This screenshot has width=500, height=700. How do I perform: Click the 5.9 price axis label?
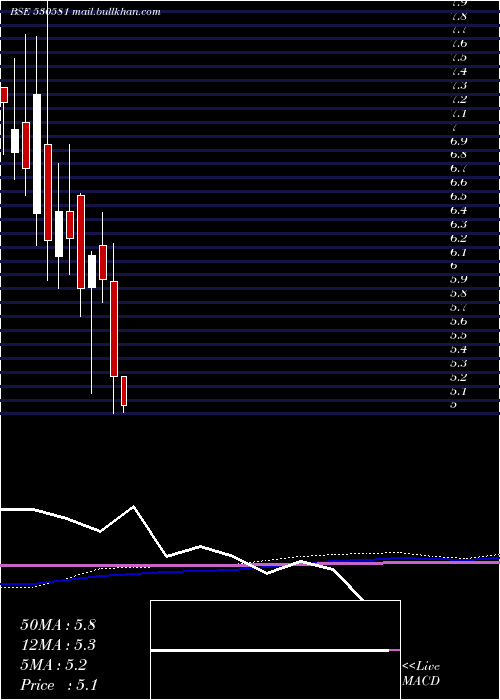point(459,280)
